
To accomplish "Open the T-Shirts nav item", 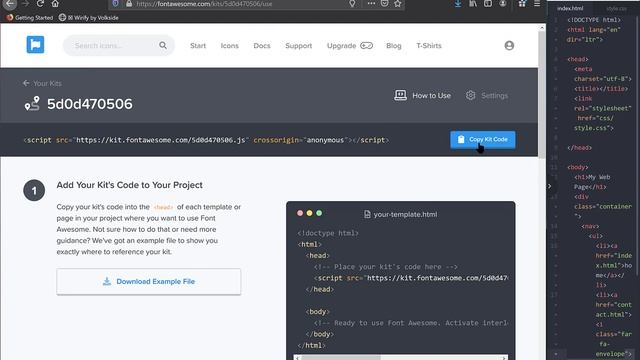I will pyautogui.click(x=429, y=46).
